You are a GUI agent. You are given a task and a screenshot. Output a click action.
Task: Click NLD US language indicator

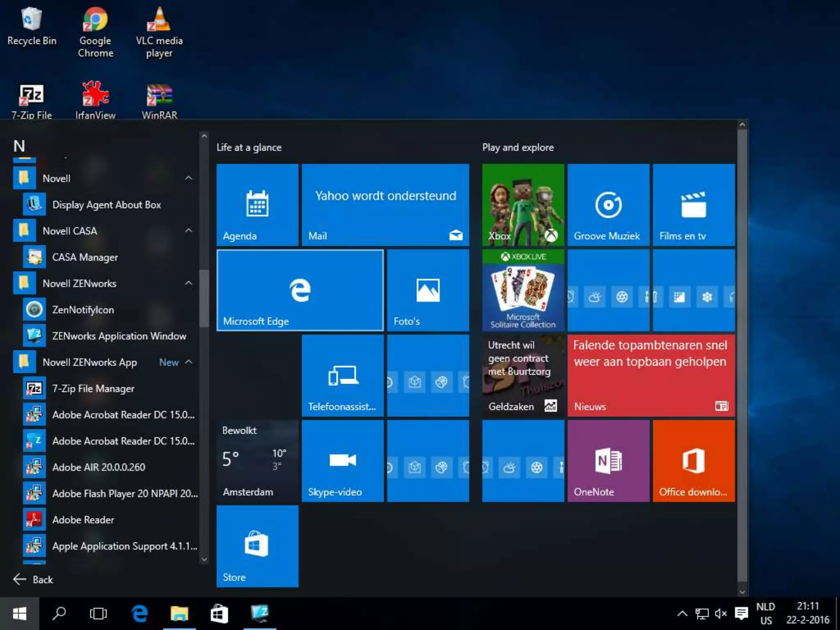tap(765, 614)
